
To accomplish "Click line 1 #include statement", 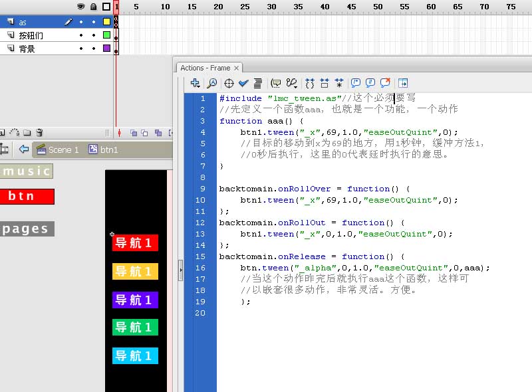I will (280, 98).
